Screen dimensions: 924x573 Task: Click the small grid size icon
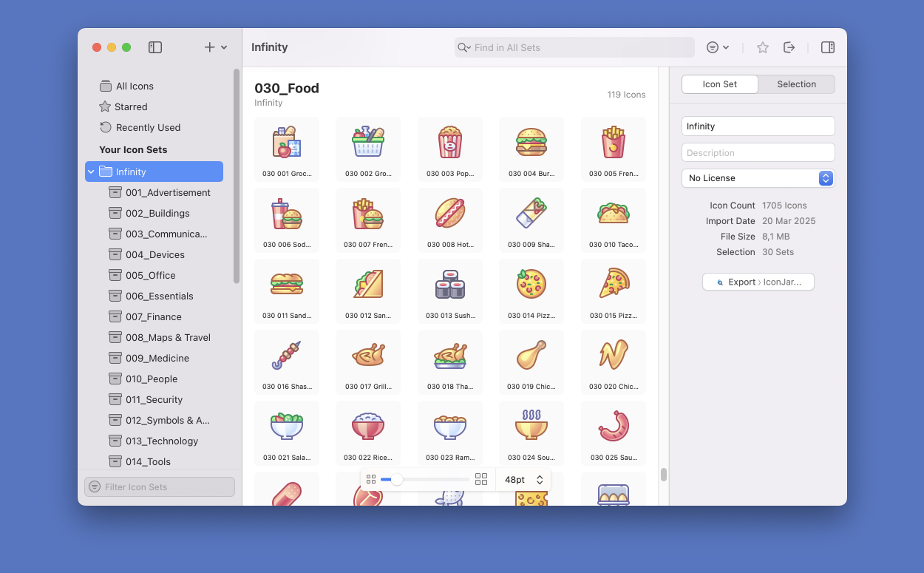[x=371, y=480]
